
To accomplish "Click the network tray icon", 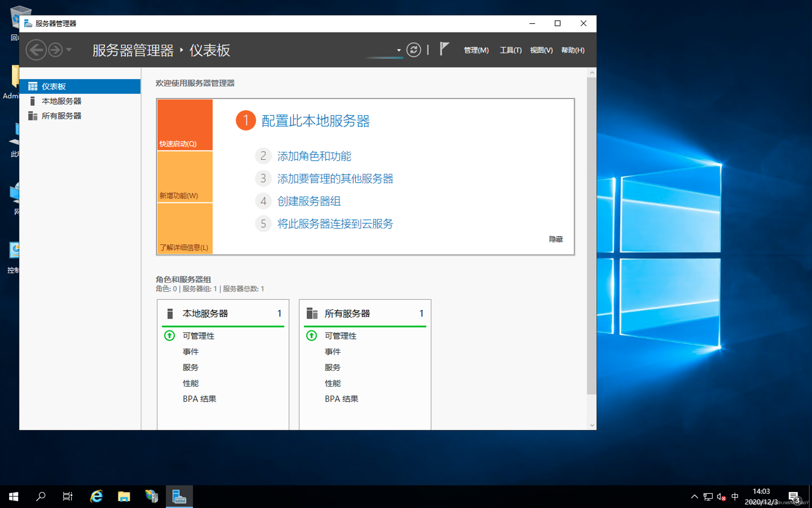I will [x=708, y=497].
